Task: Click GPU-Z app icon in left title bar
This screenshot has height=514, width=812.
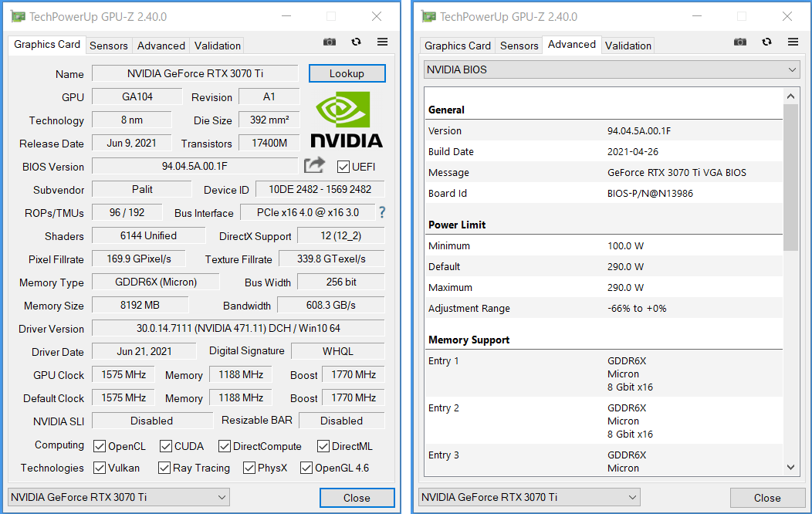Action: click(18, 16)
